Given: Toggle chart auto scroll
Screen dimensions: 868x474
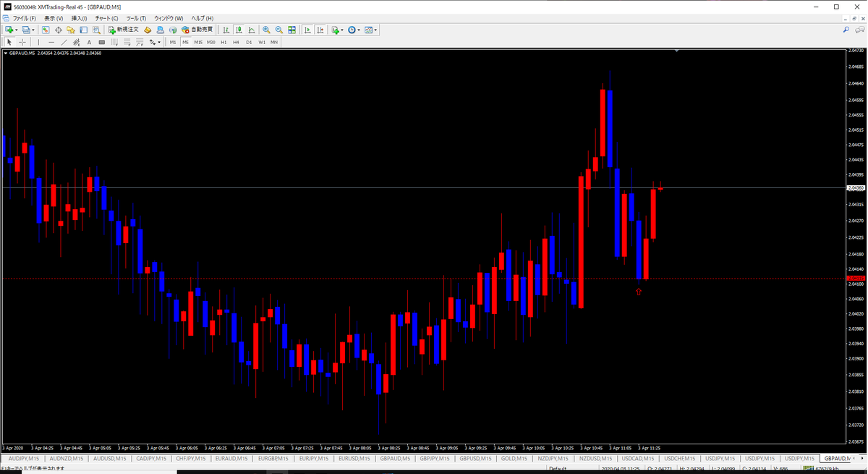Looking at the screenshot, I should (x=308, y=30).
